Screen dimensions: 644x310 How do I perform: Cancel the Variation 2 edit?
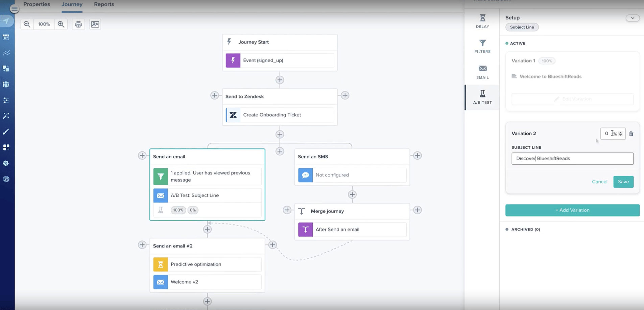pyautogui.click(x=600, y=182)
